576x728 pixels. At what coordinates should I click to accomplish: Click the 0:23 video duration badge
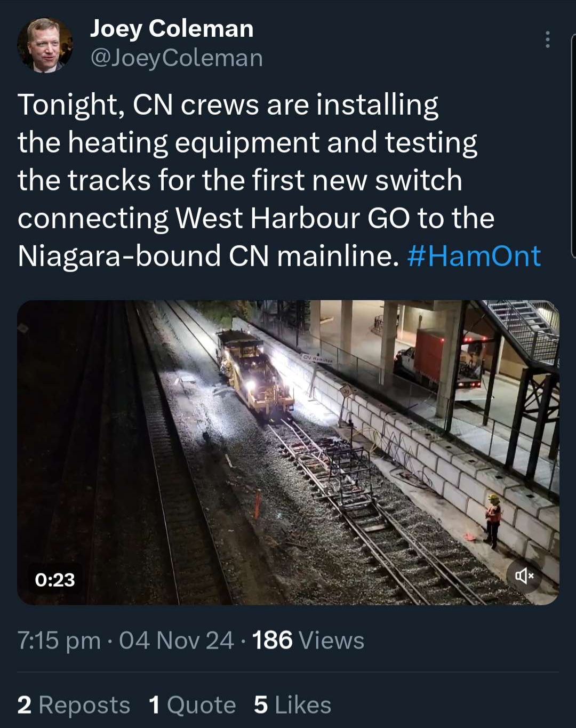coord(55,580)
